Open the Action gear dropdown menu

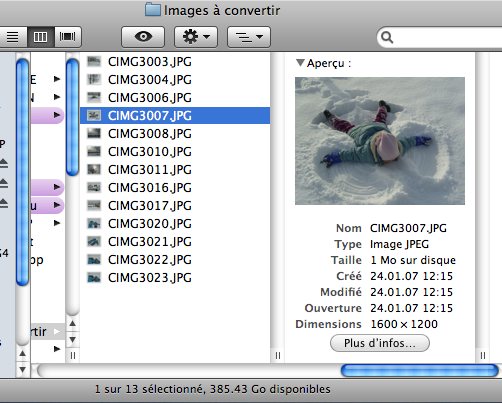coord(196,37)
